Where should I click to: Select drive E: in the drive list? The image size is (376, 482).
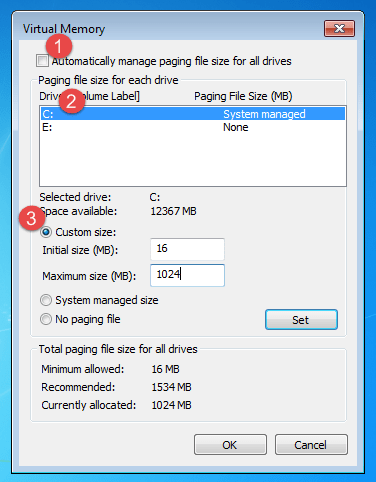click(x=193, y=127)
